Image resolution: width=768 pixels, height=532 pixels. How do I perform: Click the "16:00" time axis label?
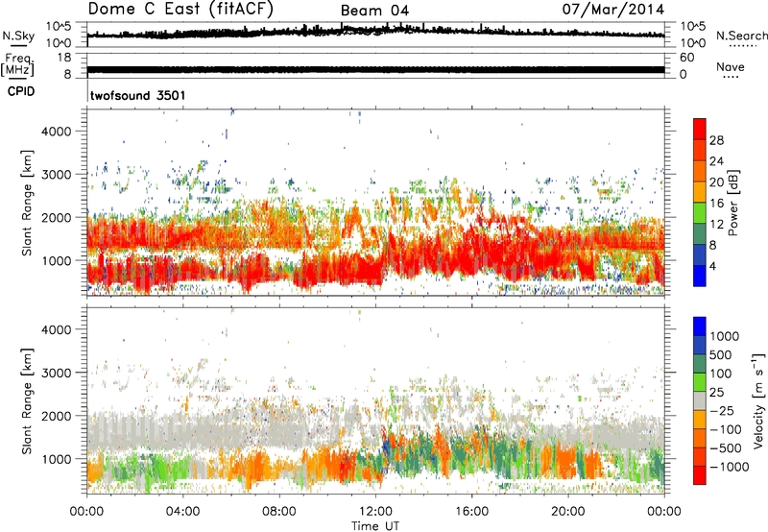point(471,512)
